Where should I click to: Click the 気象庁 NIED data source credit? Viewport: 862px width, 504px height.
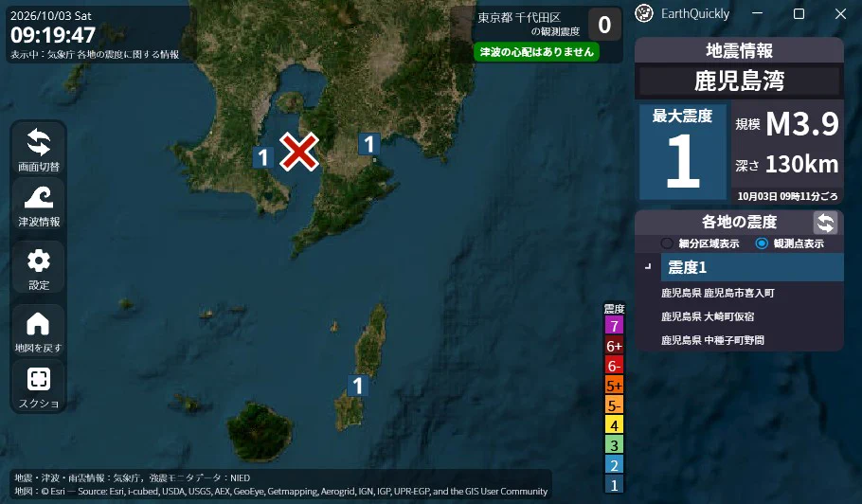(x=132, y=477)
